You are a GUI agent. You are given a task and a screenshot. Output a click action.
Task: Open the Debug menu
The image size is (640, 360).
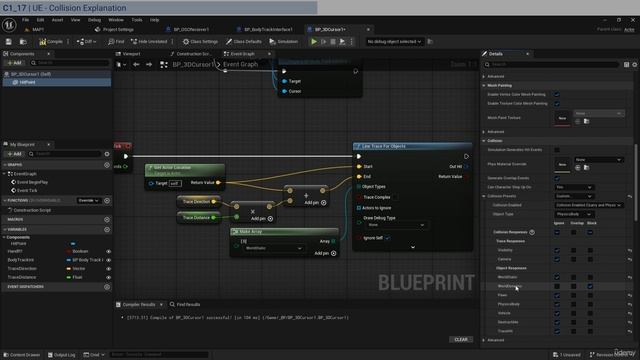tap(94, 20)
